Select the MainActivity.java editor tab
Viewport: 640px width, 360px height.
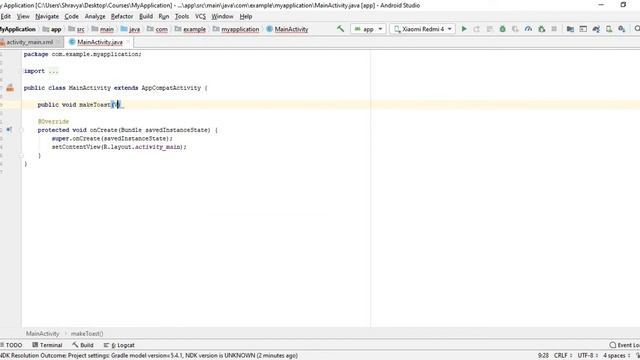[x=99, y=42]
